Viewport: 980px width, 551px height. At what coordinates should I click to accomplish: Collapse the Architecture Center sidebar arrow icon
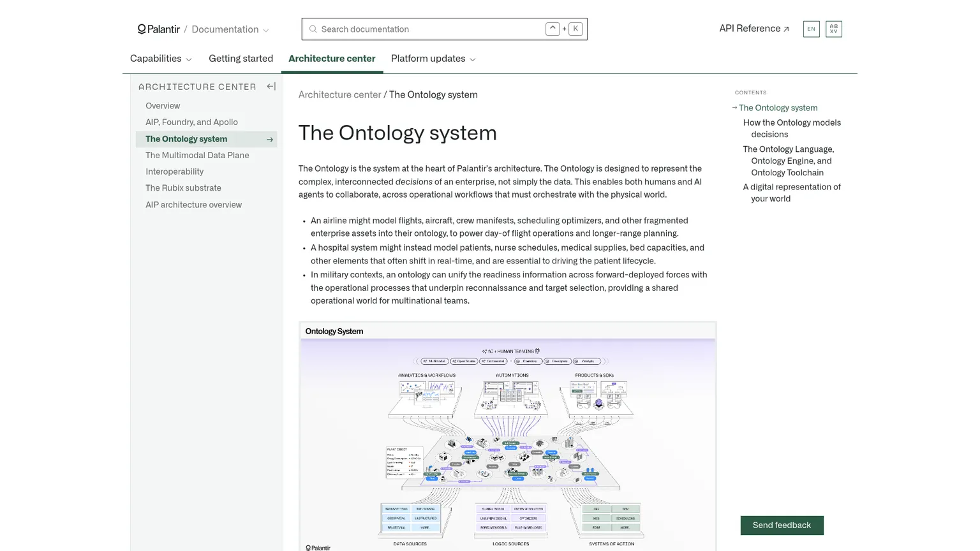(271, 87)
